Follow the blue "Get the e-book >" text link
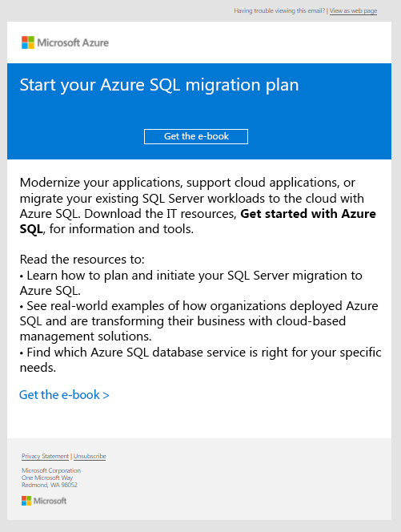Image resolution: width=401 pixels, height=532 pixels. 64,395
